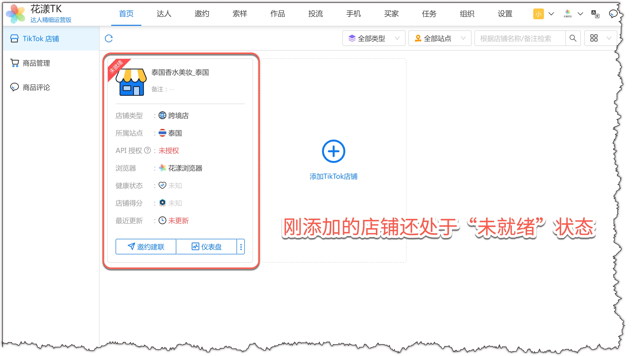Open the 组织 tab

click(467, 14)
